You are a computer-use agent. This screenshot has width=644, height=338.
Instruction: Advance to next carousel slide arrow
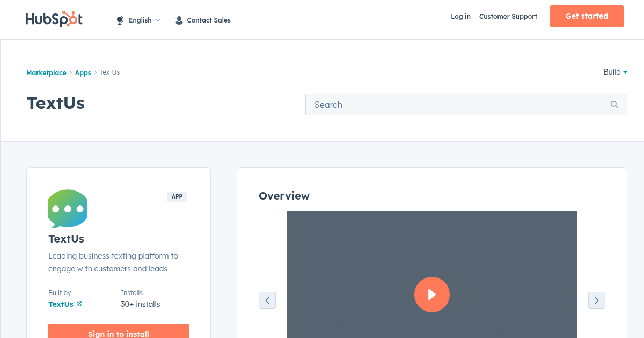(596, 300)
